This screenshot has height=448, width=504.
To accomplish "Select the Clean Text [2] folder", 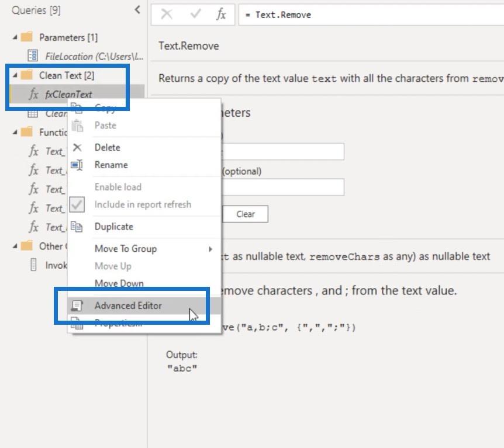I will pos(67,75).
